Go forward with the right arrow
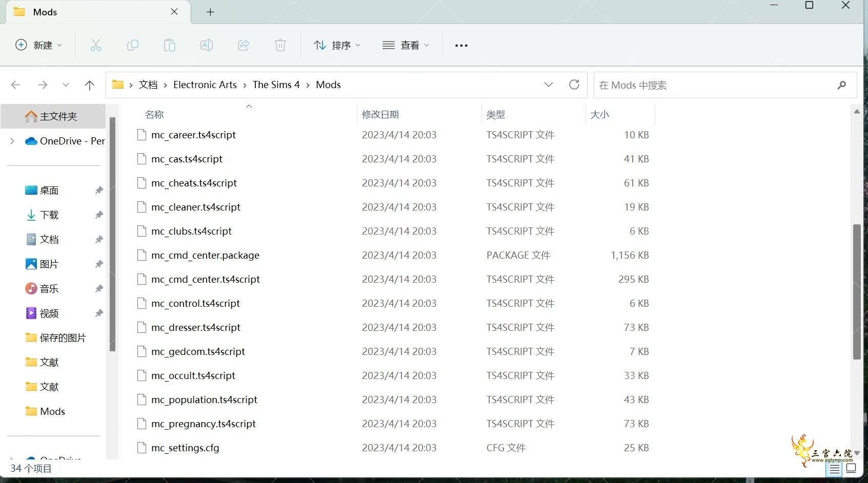The width and height of the screenshot is (868, 483). [43, 85]
